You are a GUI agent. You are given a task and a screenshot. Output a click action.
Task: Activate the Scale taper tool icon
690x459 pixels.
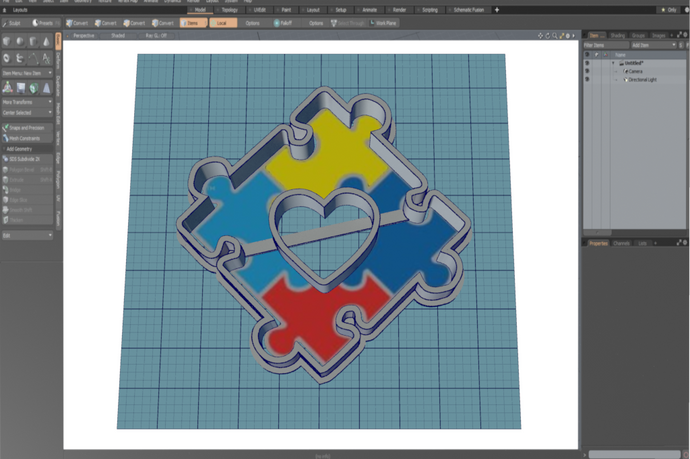(x=46, y=88)
